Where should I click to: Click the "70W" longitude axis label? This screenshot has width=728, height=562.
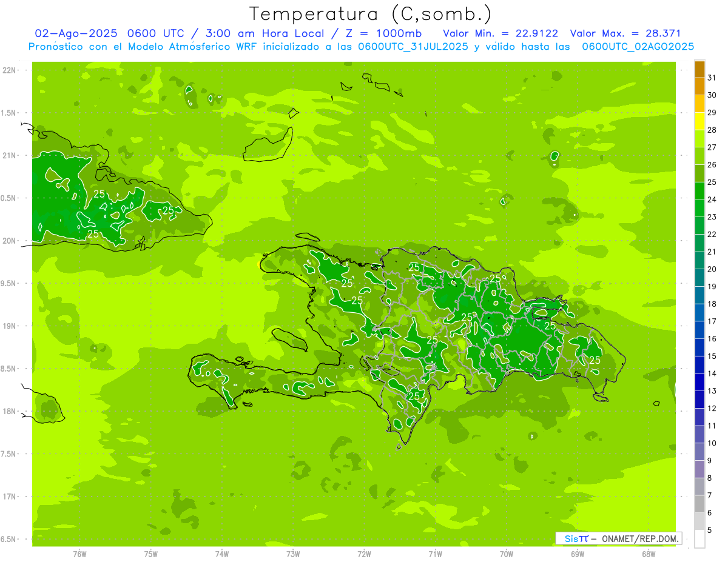click(x=507, y=554)
